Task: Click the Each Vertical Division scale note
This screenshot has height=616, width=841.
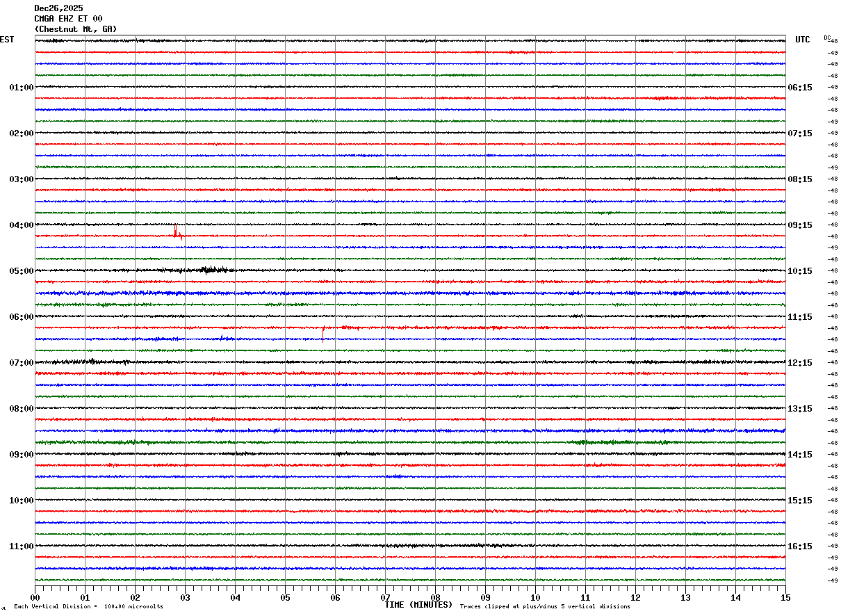Action: point(88,607)
